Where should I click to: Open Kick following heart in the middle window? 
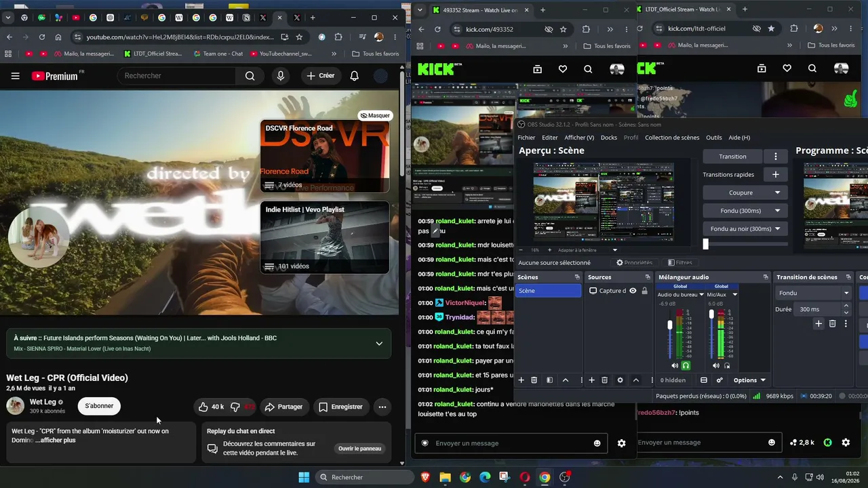(563, 69)
